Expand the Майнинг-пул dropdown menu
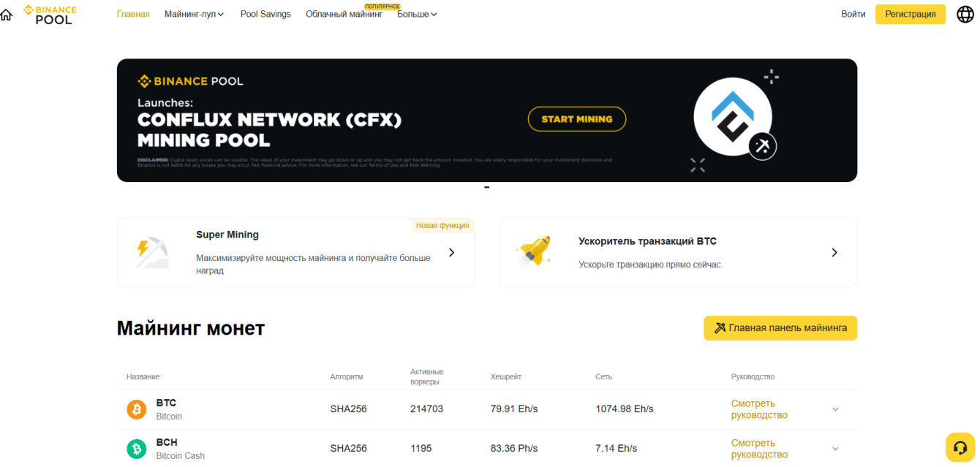 click(x=194, y=14)
